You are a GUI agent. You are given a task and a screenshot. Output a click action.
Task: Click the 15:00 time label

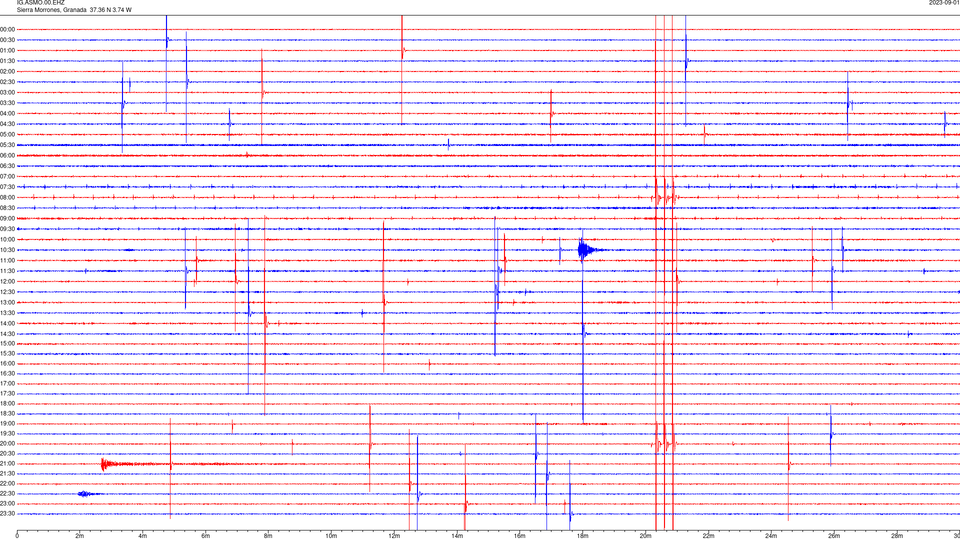[x=8, y=343]
